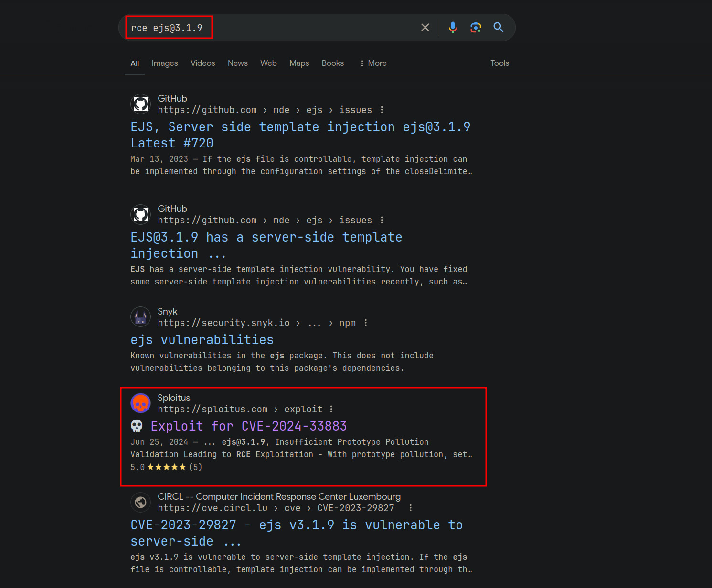
Task: Clear the search query with the X icon
Action: pos(425,27)
